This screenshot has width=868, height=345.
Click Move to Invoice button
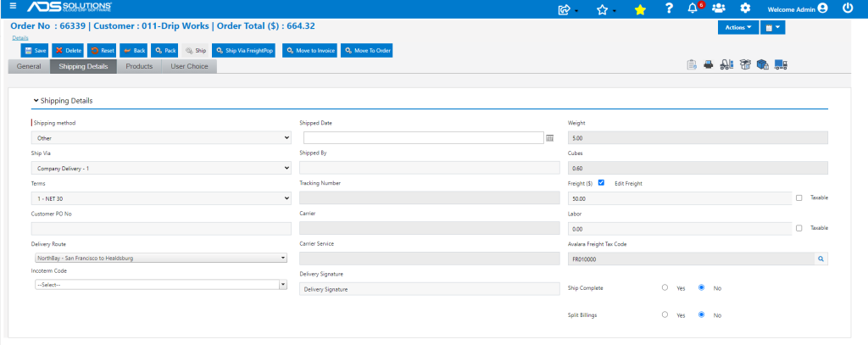coord(310,50)
